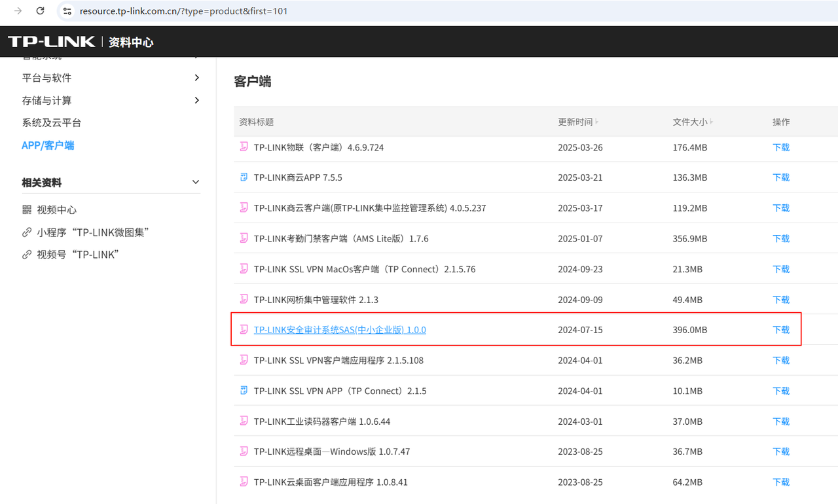Expand the 存储与计算 sidebar category
The image size is (838, 504).
pos(196,100)
